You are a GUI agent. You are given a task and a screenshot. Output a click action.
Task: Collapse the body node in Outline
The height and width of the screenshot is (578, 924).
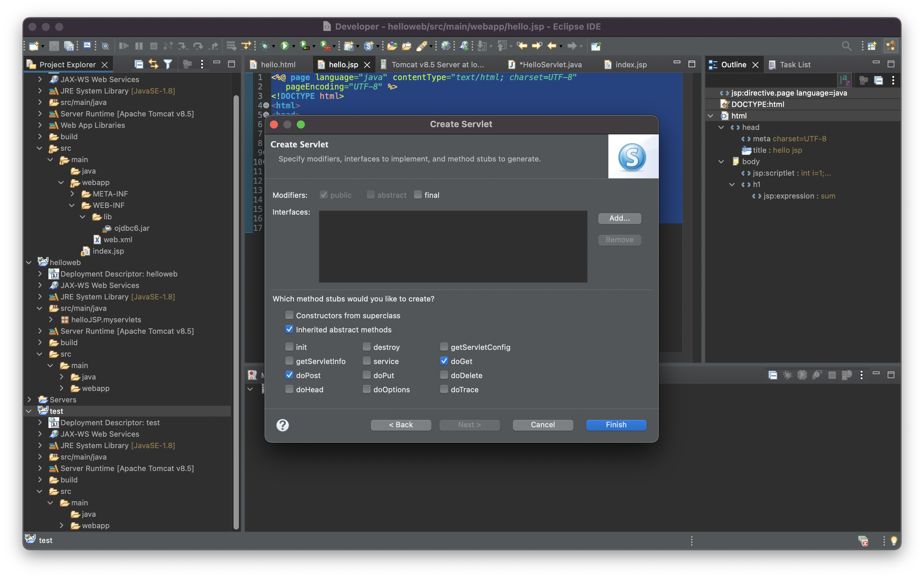721,162
